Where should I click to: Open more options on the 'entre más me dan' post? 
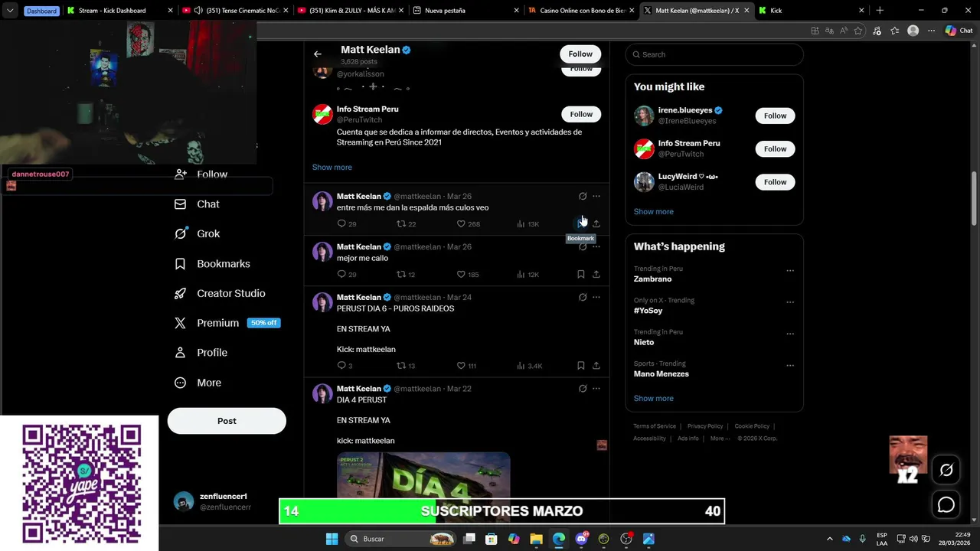[x=596, y=197]
